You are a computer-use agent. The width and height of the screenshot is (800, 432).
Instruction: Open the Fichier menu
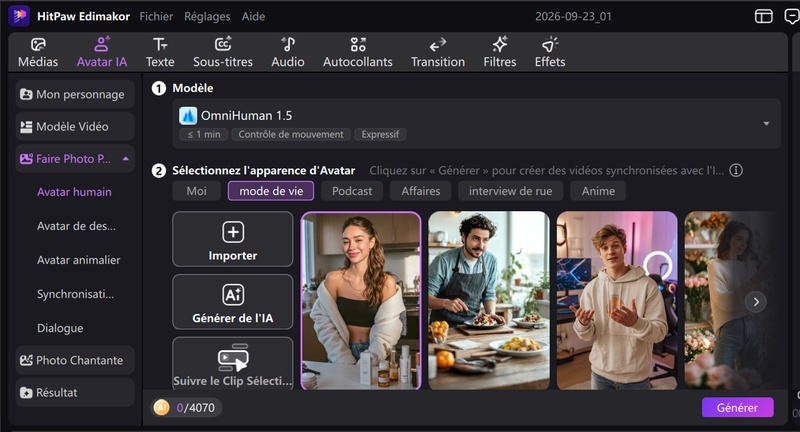tap(156, 16)
